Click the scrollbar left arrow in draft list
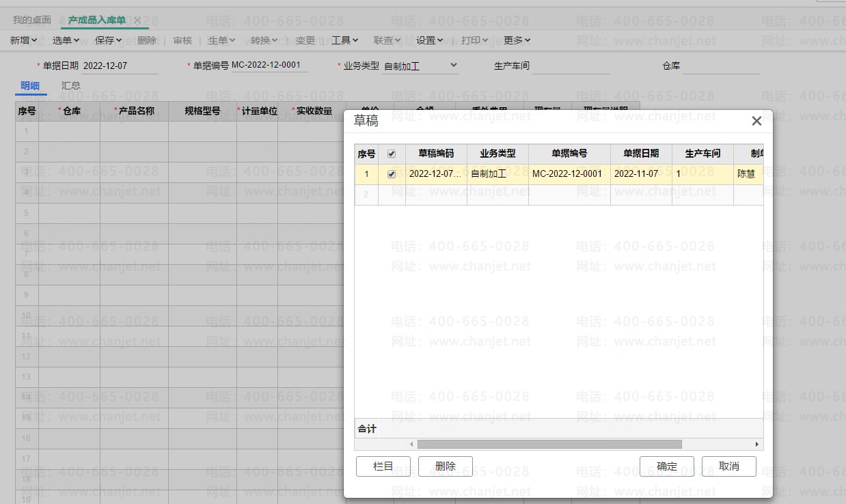The width and height of the screenshot is (846, 504). (x=411, y=445)
